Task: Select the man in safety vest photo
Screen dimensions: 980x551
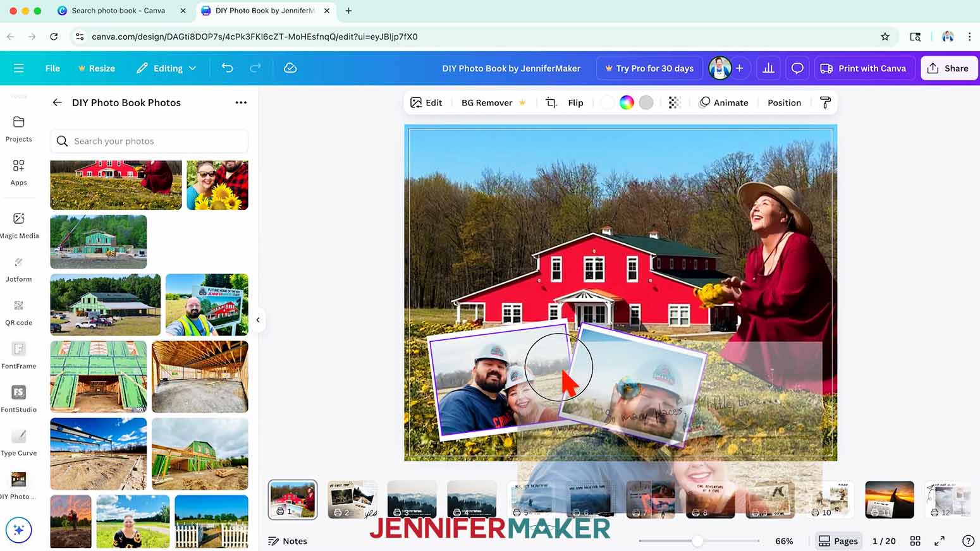Action: pyautogui.click(x=207, y=305)
